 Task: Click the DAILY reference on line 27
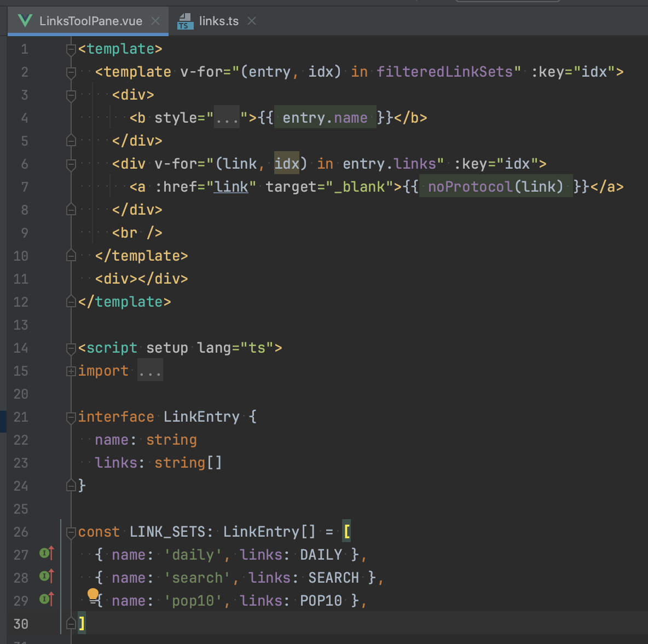pyautogui.click(x=321, y=555)
